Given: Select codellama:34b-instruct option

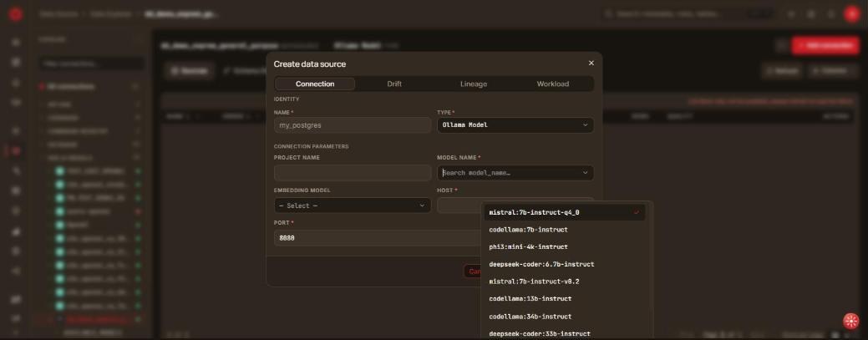Looking at the screenshot, I should [565, 317].
